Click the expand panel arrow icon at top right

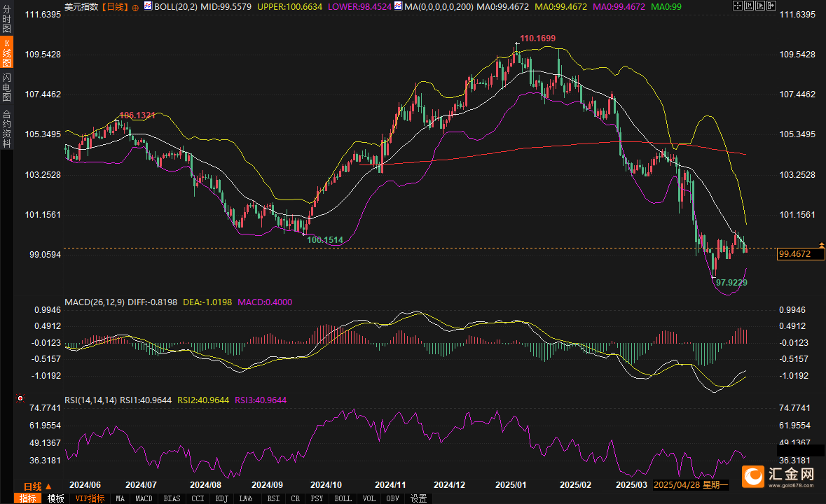pyautogui.click(x=771, y=6)
